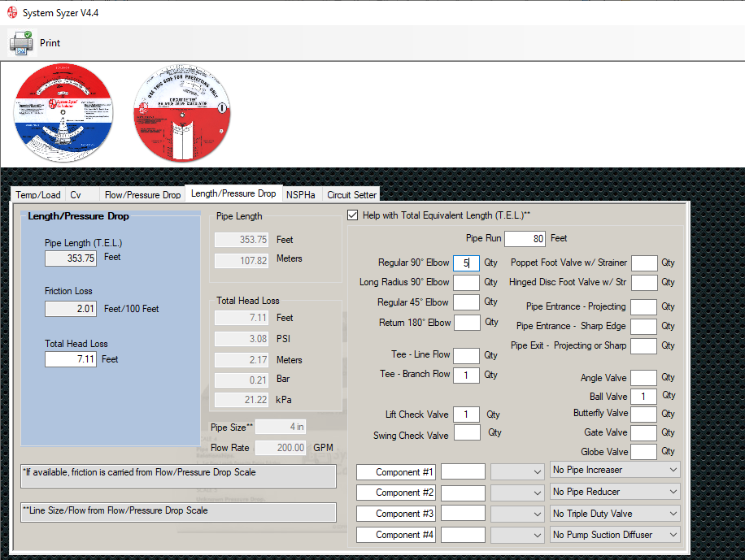The height and width of the screenshot is (560, 745).
Task: Click the Component #1 name field
Action: pyautogui.click(x=396, y=472)
